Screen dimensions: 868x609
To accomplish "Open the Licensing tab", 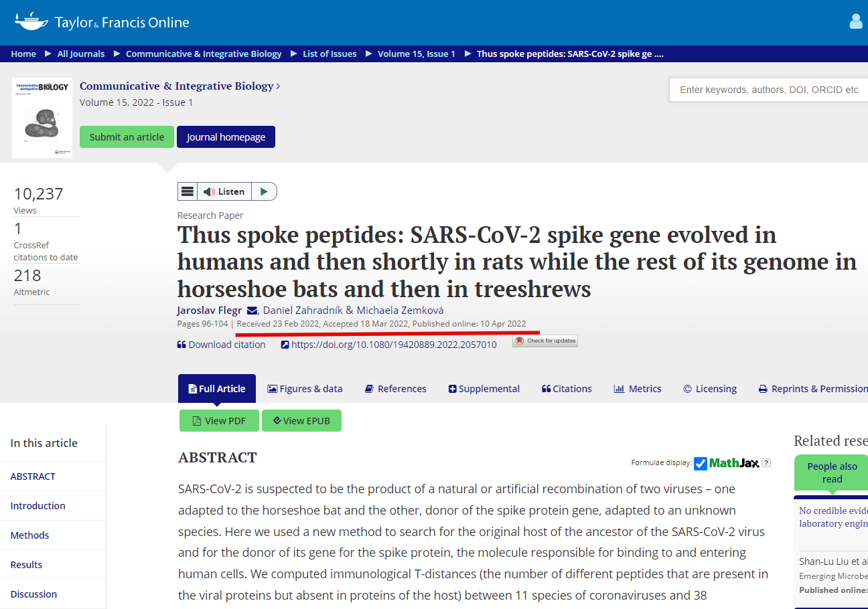I will (x=710, y=388).
